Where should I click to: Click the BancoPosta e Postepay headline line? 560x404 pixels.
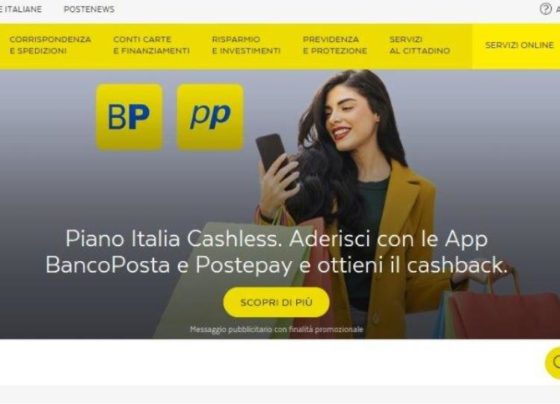tap(276, 265)
